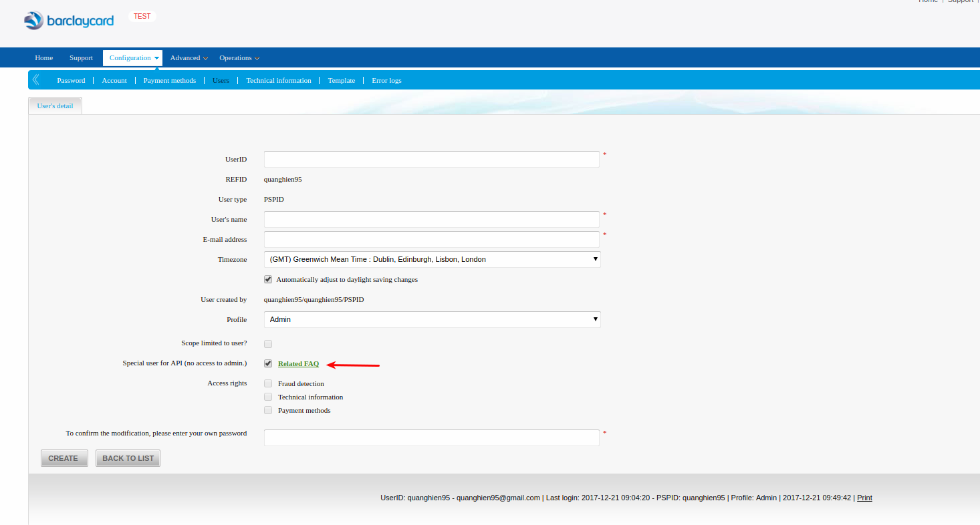980x525 pixels.
Task: Open the Configuration menu
Action: point(134,58)
